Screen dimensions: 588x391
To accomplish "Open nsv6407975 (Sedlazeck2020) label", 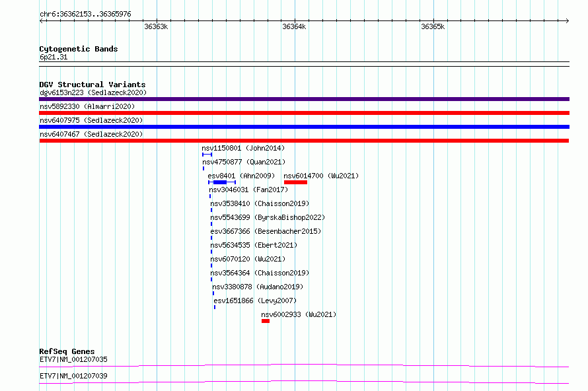I will 91,120.
